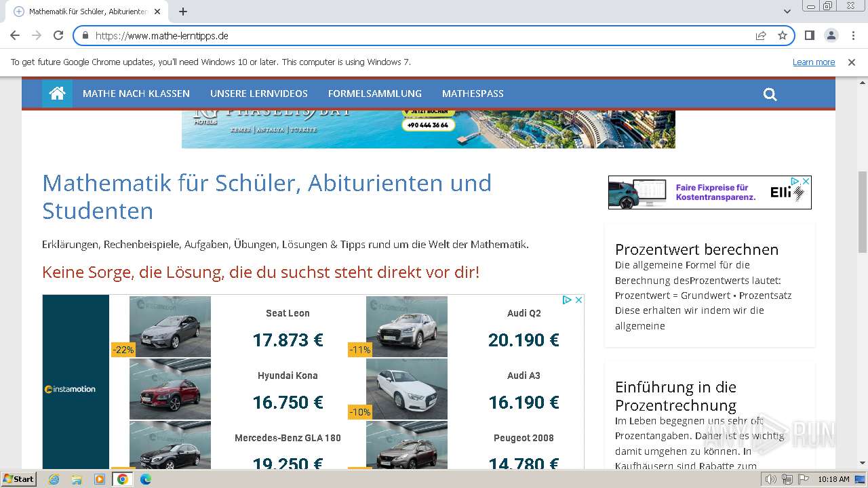
Task: Open Mathe nach Klassen menu
Action: coord(136,94)
